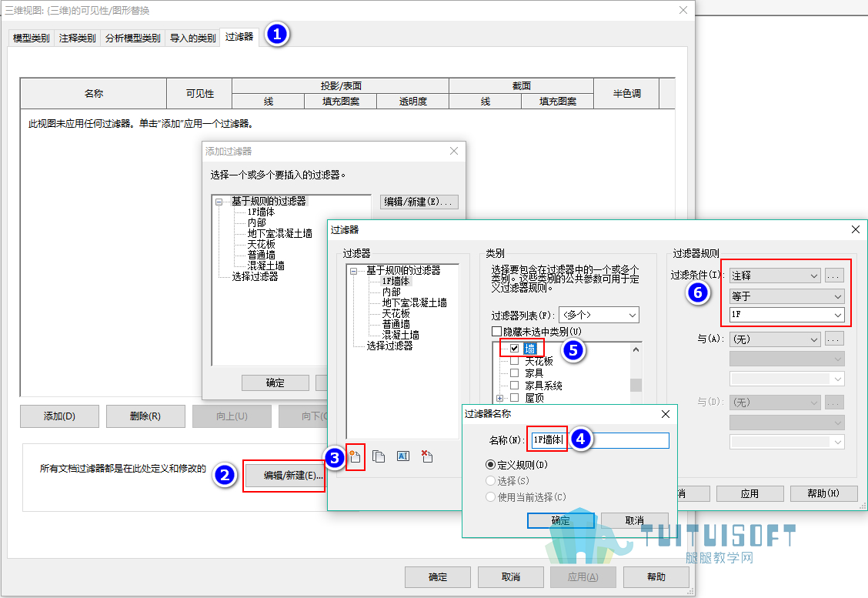Click the 应用 button in 过滤器 dialog

[750, 494]
